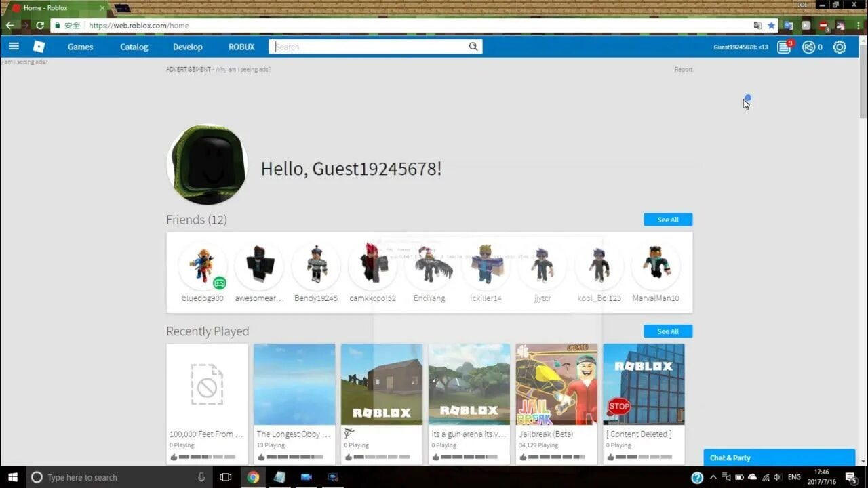Open The Longest Obby game thumbnail

point(294,384)
